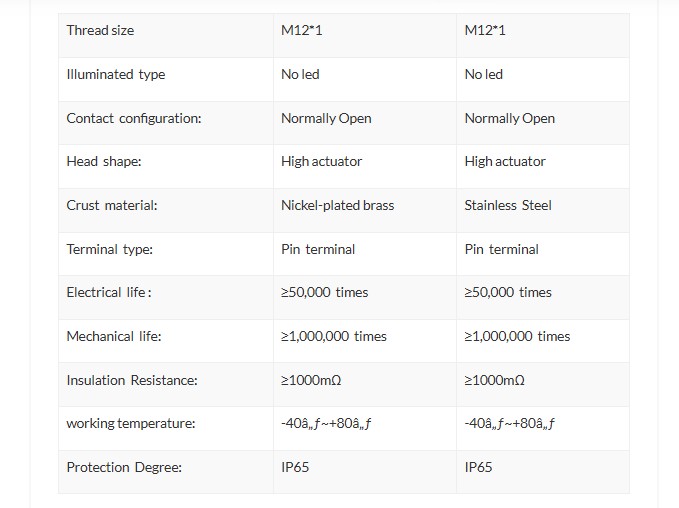
Task: Click "≥1,000,000 times" in the Nickel-plated brass column
Action: [x=334, y=336]
